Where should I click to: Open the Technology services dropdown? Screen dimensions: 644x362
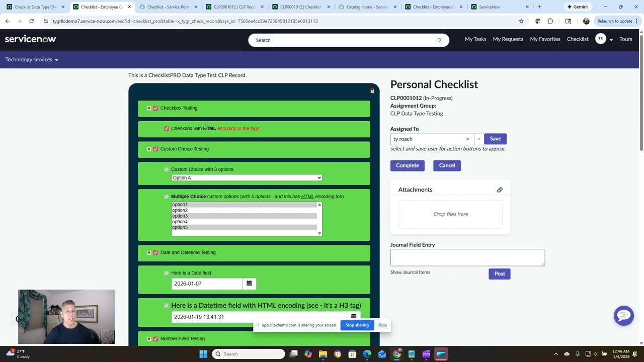pos(31,59)
